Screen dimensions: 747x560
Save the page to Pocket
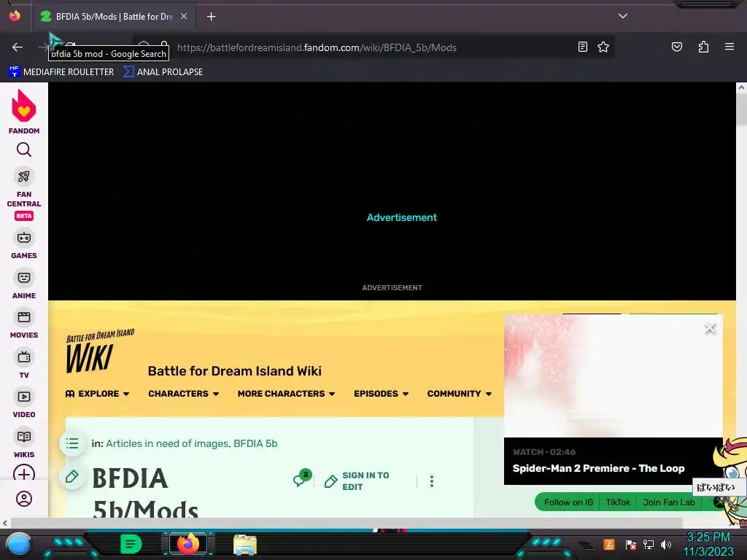[676, 47]
